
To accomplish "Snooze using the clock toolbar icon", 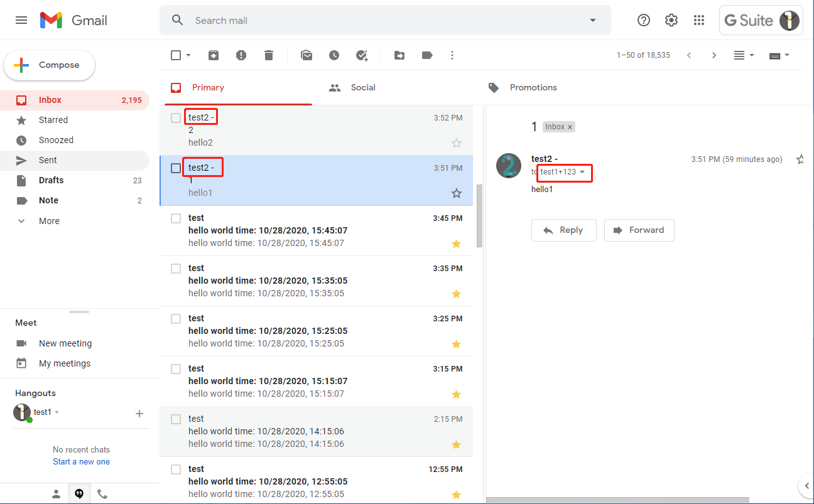I will point(334,55).
